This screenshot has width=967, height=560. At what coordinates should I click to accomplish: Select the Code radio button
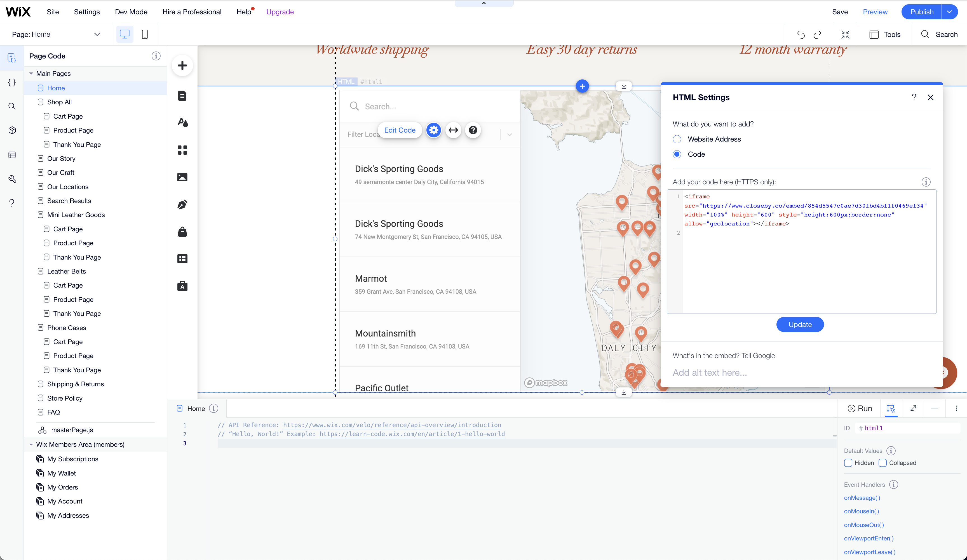click(x=677, y=154)
